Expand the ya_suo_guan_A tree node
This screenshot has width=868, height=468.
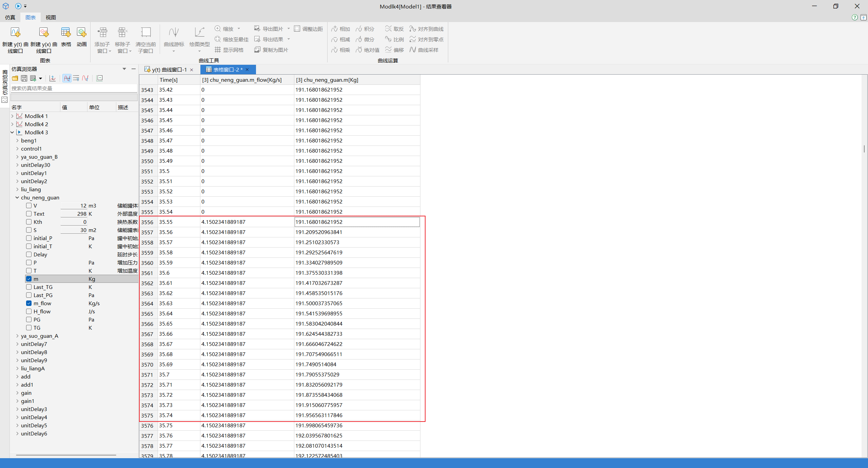pos(17,336)
